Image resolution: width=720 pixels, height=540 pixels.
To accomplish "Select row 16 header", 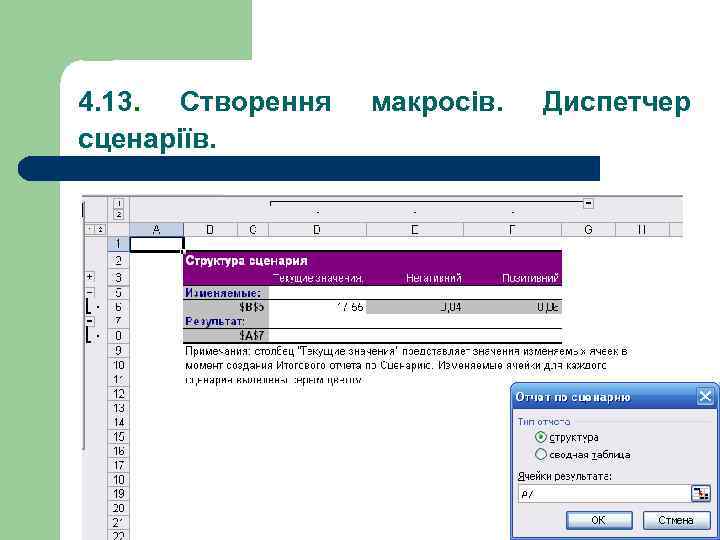I will pos(118,451).
